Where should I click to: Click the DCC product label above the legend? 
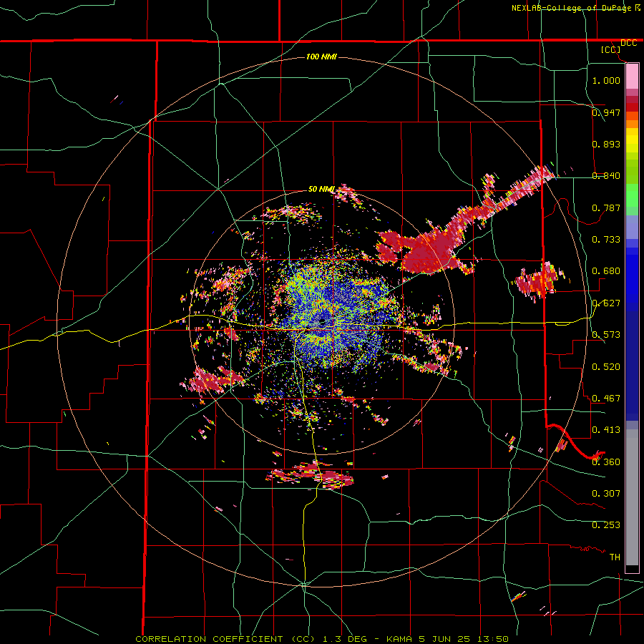point(628,43)
